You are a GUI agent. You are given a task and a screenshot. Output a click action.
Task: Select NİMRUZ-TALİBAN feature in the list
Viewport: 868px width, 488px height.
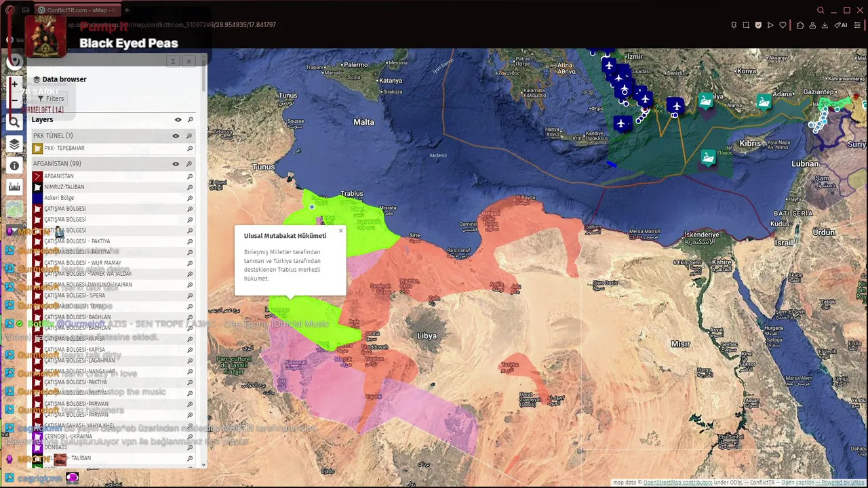[64, 187]
